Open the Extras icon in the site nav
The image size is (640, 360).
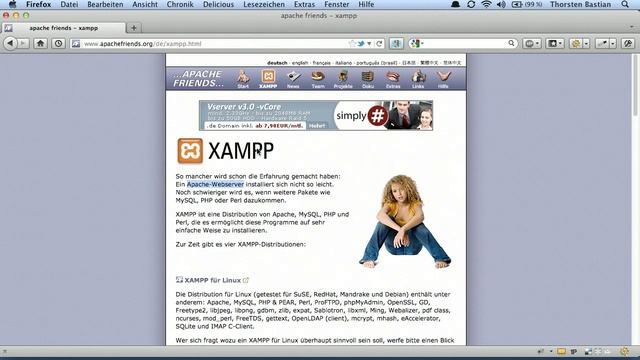[393, 79]
